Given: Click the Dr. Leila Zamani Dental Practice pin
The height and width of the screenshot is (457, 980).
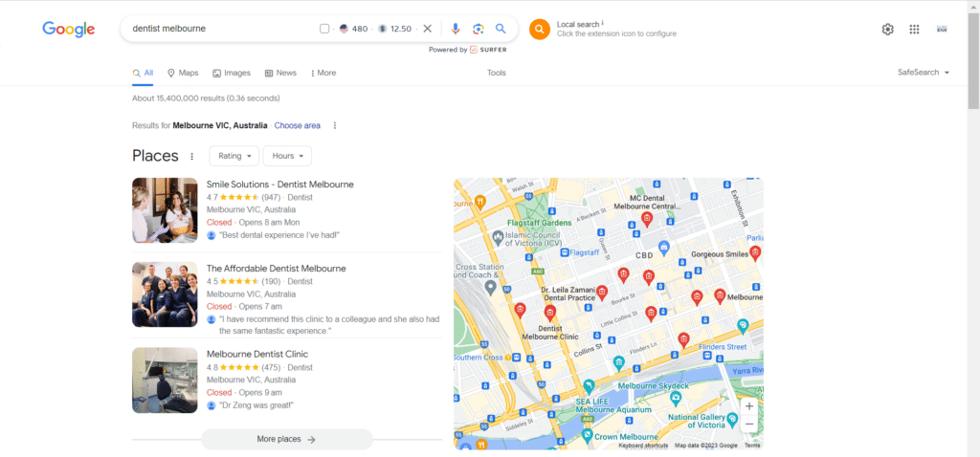Looking at the screenshot, I should point(601,293).
